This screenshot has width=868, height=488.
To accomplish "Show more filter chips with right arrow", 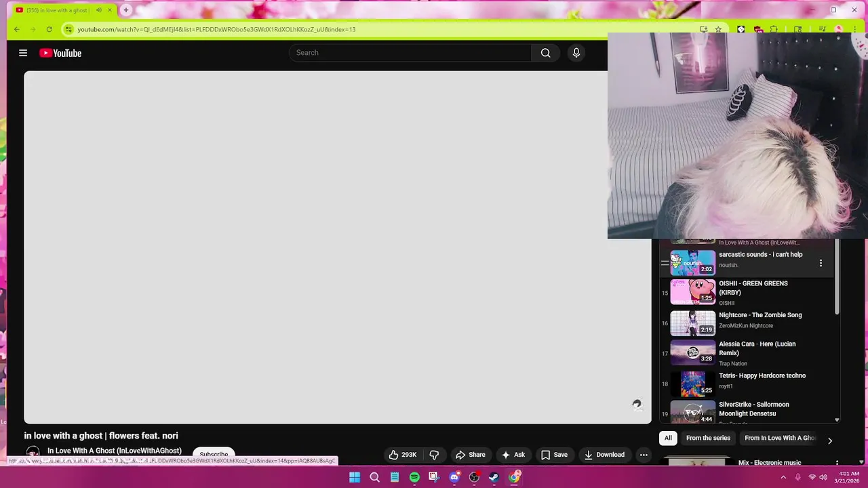I will pyautogui.click(x=830, y=441).
